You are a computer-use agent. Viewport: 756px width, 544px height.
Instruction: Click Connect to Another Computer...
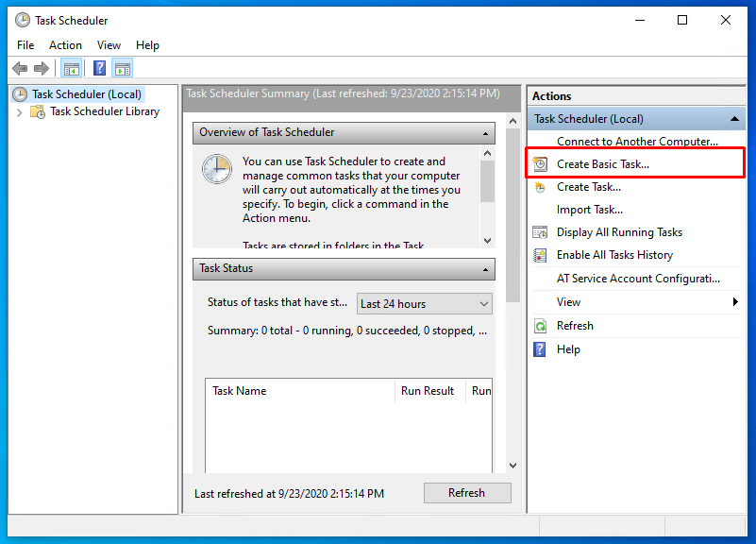637,142
